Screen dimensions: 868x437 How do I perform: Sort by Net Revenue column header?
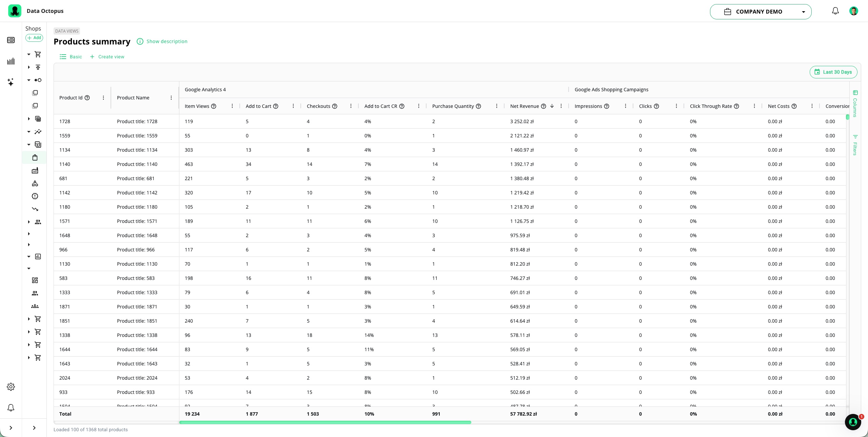click(x=524, y=106)
